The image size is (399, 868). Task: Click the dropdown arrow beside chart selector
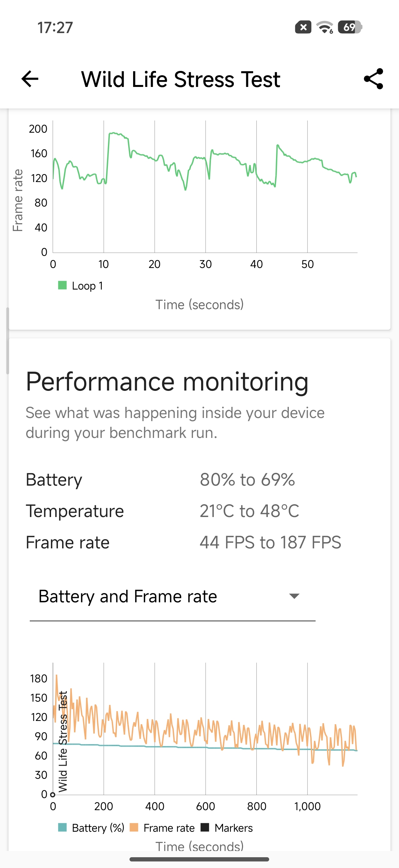pyautogui.click(x=294, y=596)
